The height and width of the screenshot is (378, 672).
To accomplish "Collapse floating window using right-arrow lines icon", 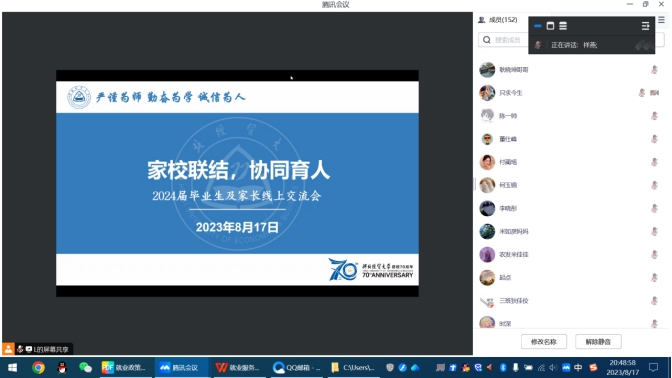I will 645,26.
